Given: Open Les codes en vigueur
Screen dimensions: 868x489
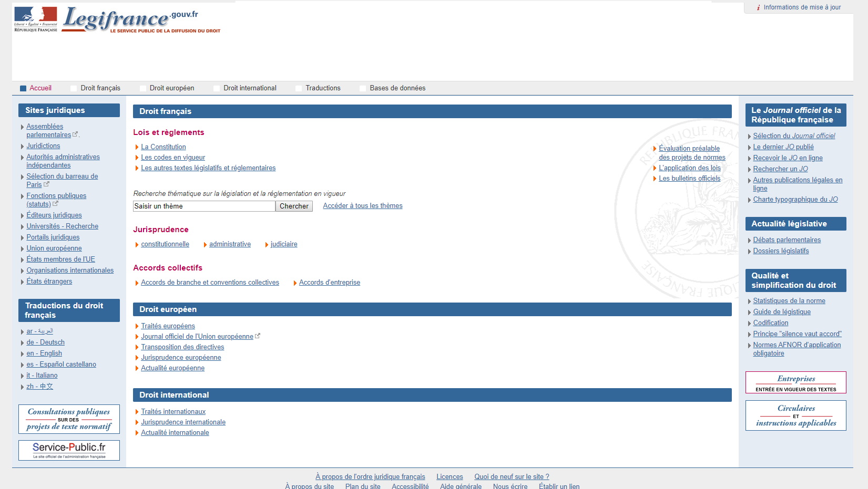Looking at the screenshot, I should coord(173,158).
